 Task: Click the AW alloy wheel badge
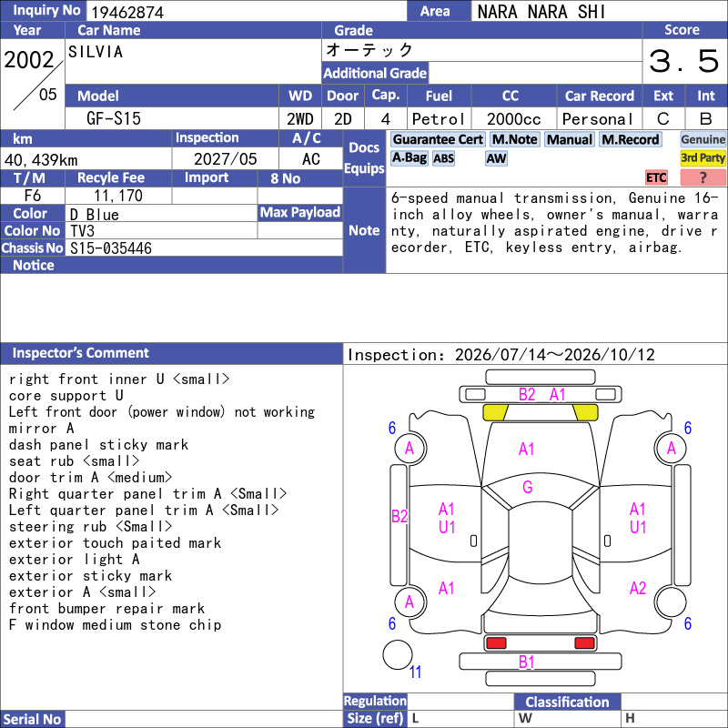pos(496,158)
